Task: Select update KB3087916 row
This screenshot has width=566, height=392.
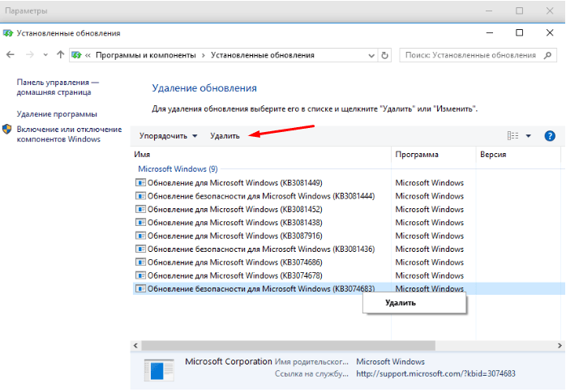Action: (349, 236)
